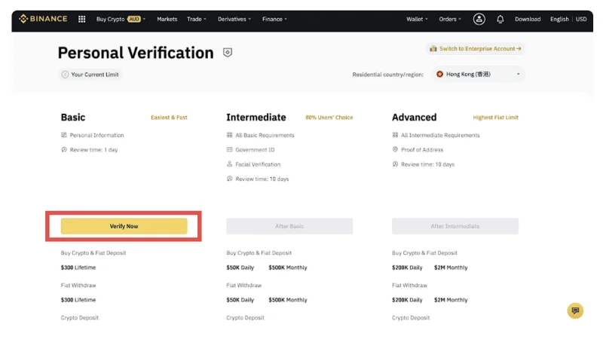603x364 pixels.
Task: Change language via English
Action: (559, 19)
